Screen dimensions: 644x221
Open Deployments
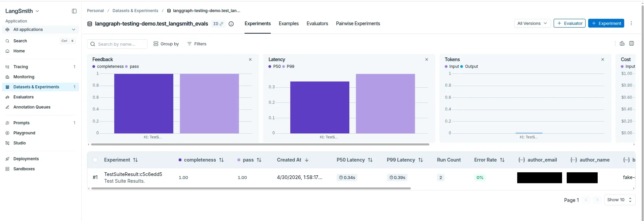point(40,159)
